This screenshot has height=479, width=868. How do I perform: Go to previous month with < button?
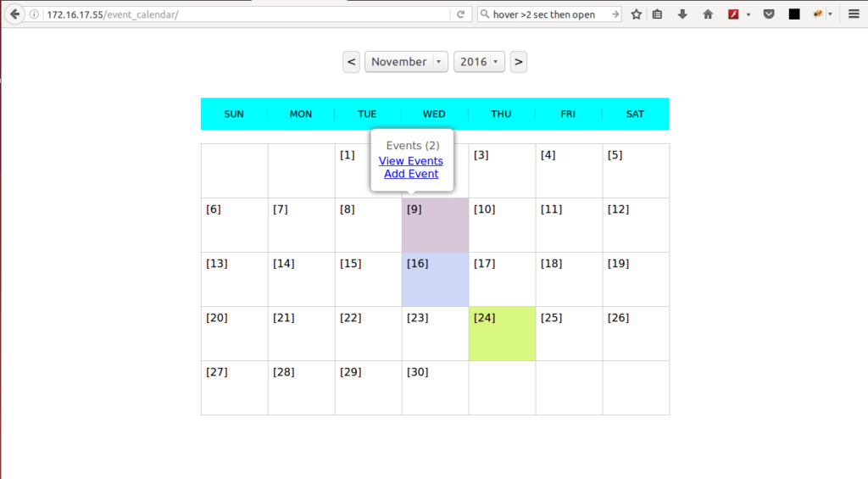coord(351,62)
